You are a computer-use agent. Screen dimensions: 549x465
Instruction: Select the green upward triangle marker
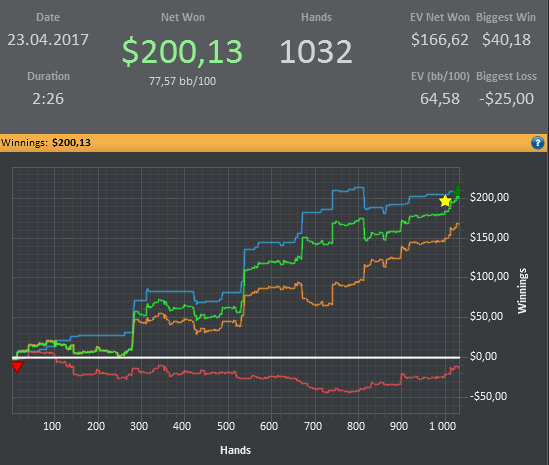point(456,190)
